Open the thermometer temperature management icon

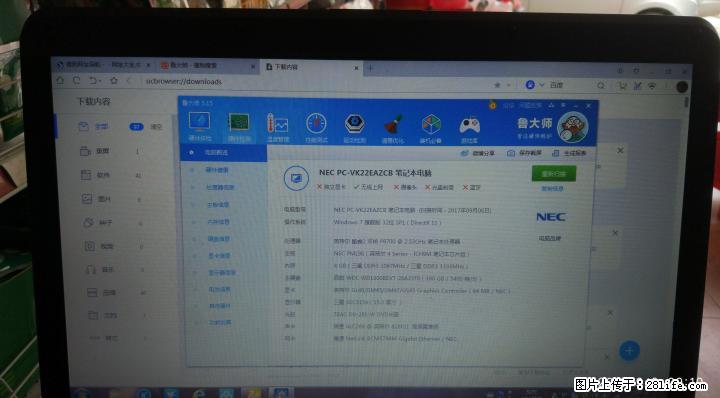(x=277, y=128)
